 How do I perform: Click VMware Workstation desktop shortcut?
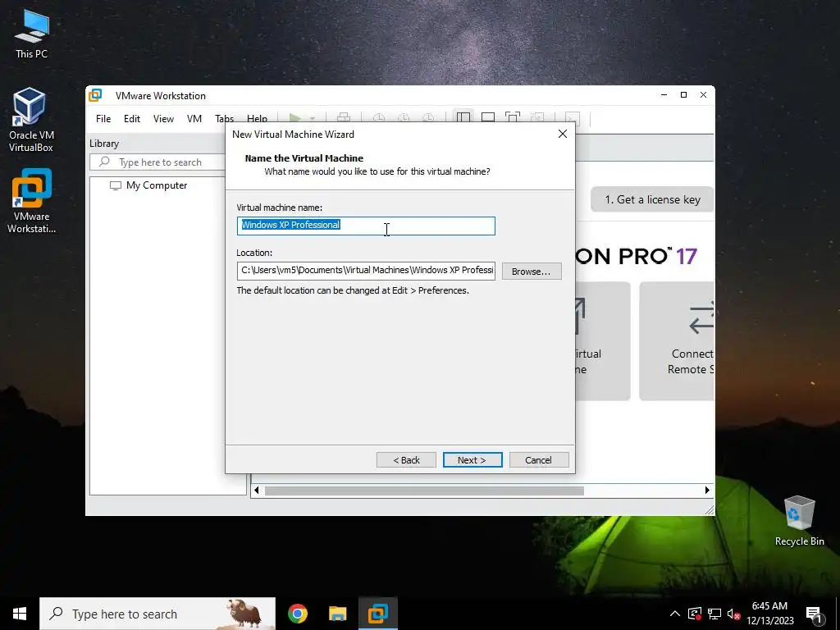[32, 201]
